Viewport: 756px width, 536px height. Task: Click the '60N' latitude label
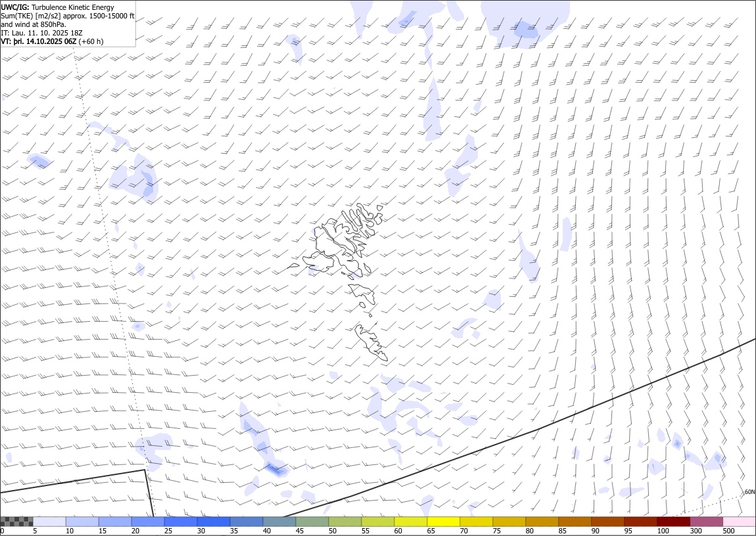749,492
